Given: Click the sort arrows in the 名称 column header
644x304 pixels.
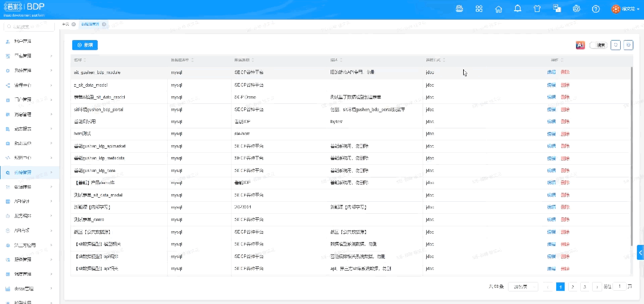Looking at the screenshot, I should (85, 60).
